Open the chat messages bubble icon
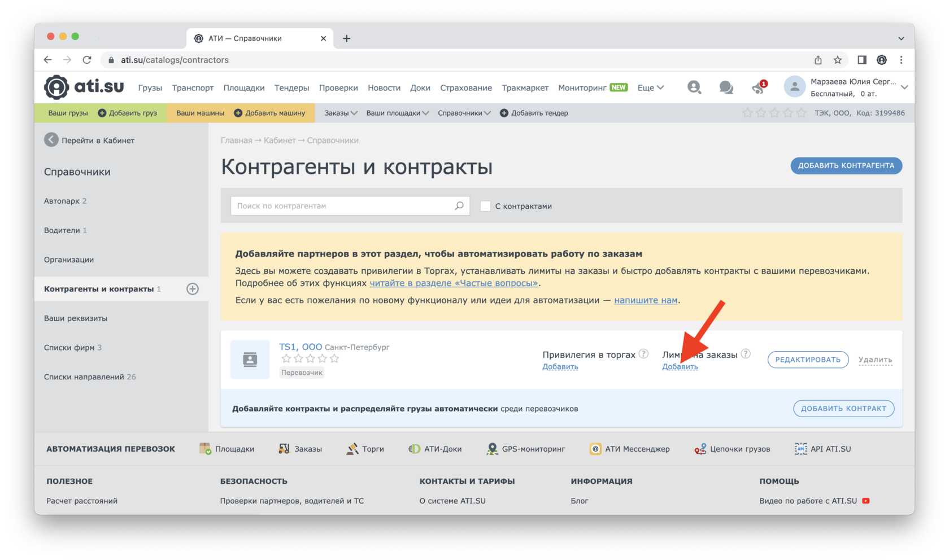Image resolution: width=949 pixels, height=560 pixels. [x=726, y=88]
